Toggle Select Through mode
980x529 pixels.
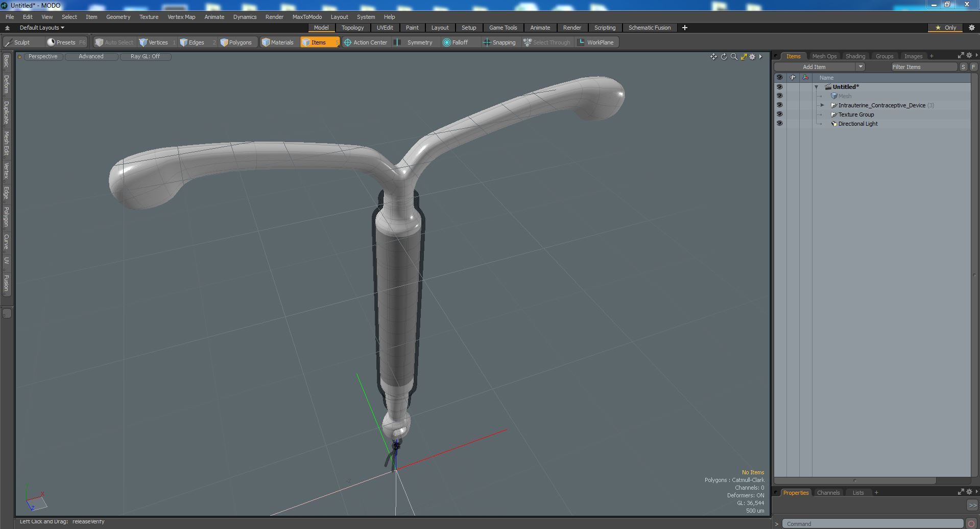547,42
